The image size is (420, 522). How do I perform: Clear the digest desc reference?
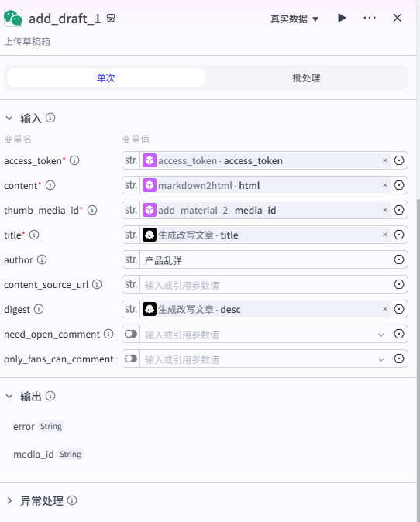385,309
